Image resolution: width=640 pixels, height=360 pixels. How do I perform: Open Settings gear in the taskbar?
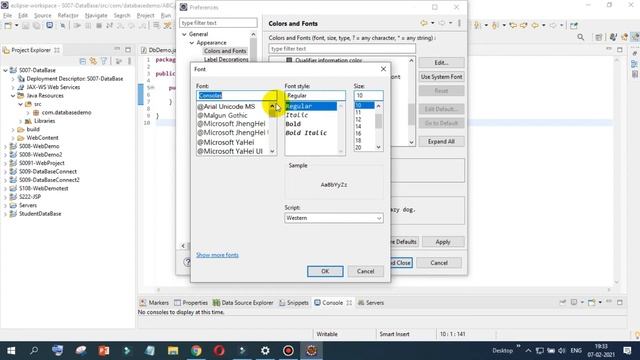pos(265,351)
